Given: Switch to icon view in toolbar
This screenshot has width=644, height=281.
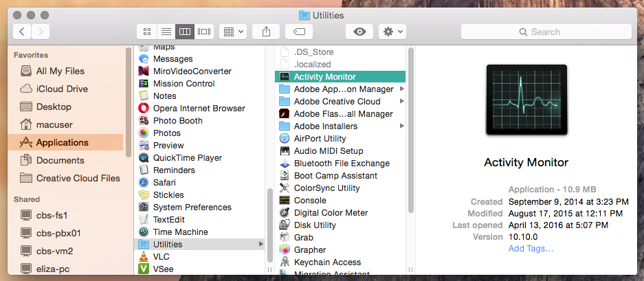Looking at the screenshot, I should tap(146, 32).
